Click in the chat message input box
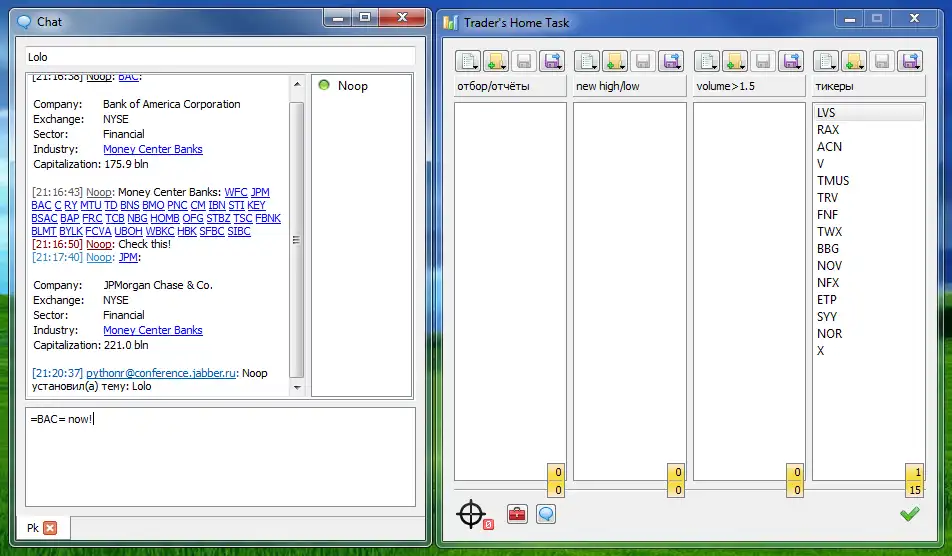Screen dimensions: 952x556 [x=220, y=456]
